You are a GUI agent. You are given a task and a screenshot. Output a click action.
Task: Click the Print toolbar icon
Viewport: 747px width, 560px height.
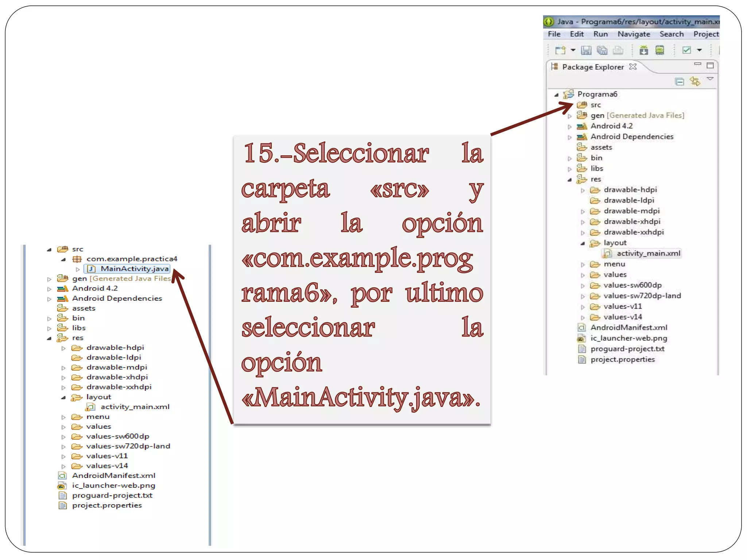click(x=618, y=50)
